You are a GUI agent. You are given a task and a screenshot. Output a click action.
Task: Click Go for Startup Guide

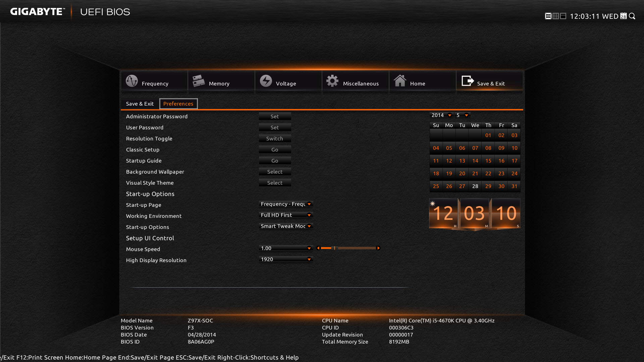tap(275, 161)
